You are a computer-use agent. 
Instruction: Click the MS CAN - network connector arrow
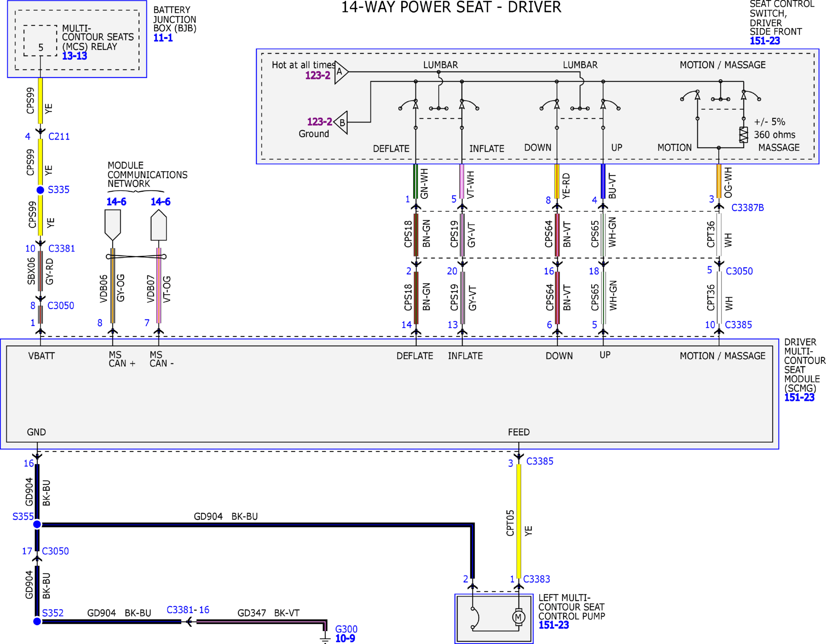pos(159,225)
